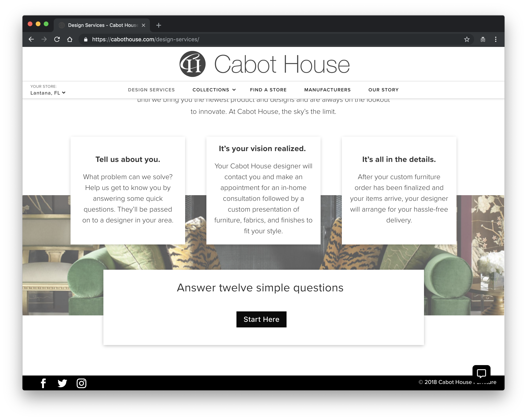
Task: Open a new browser tab
Action: pos(159,25)
